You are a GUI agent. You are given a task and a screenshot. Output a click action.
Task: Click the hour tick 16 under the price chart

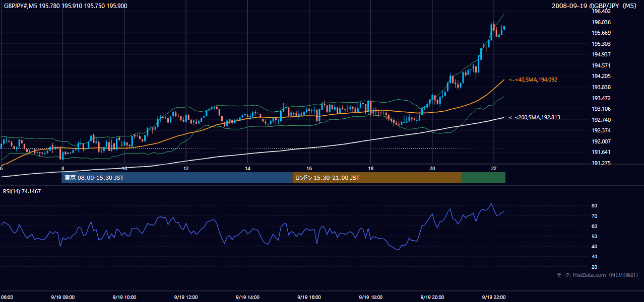[x=309, y=168]
